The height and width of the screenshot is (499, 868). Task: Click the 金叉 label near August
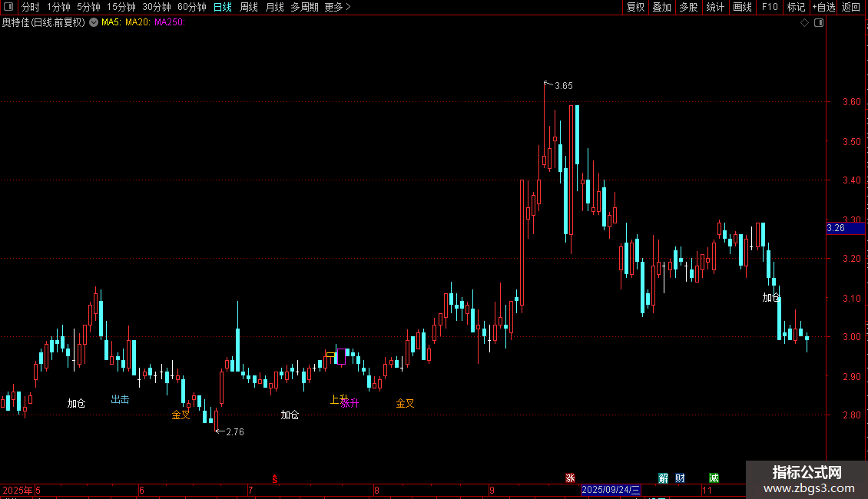405,403
